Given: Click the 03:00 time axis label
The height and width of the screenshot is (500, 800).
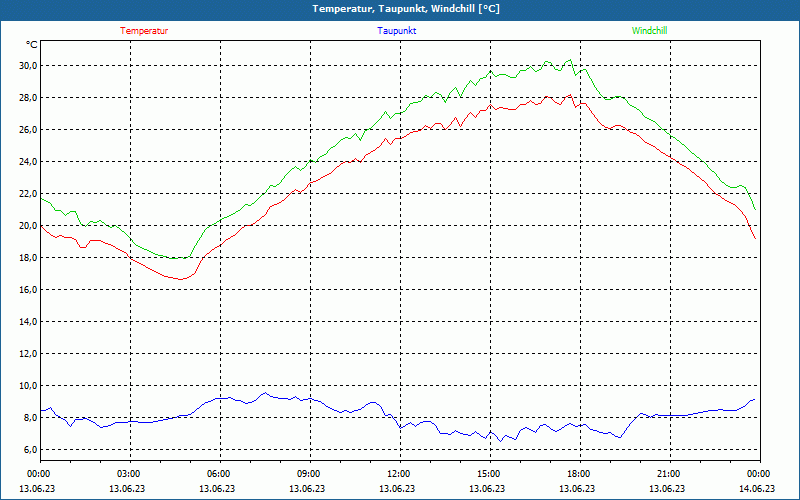Looking at the screenshot, I should point(130,474).
